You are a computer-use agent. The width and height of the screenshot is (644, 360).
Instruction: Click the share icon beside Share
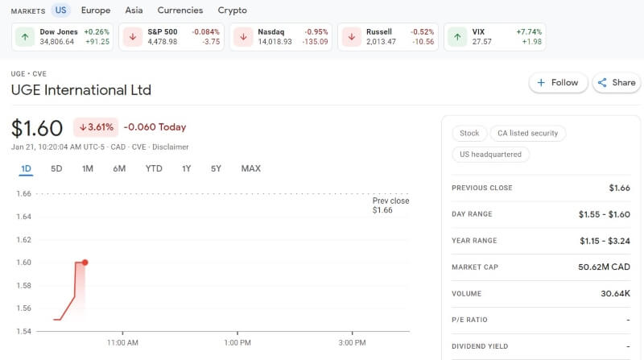pyautogui.click(x=602, y=83)
